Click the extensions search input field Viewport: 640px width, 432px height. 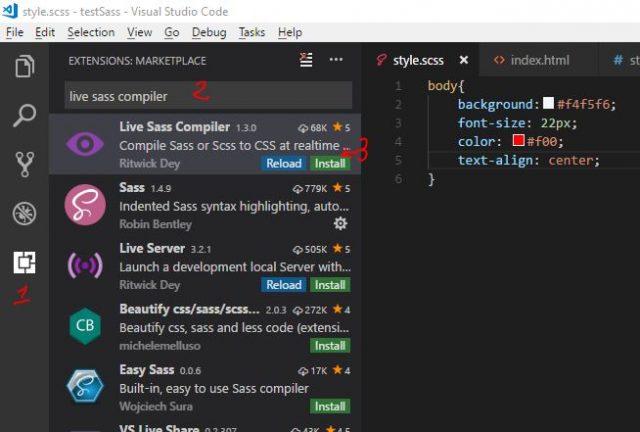(208, 96)
